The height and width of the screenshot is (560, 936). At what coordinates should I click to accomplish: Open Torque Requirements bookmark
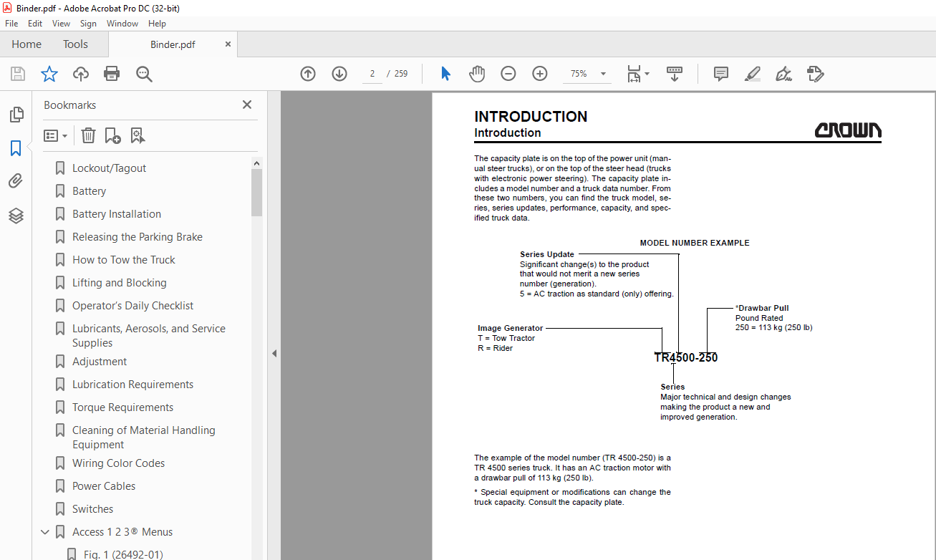pos(122,407)
